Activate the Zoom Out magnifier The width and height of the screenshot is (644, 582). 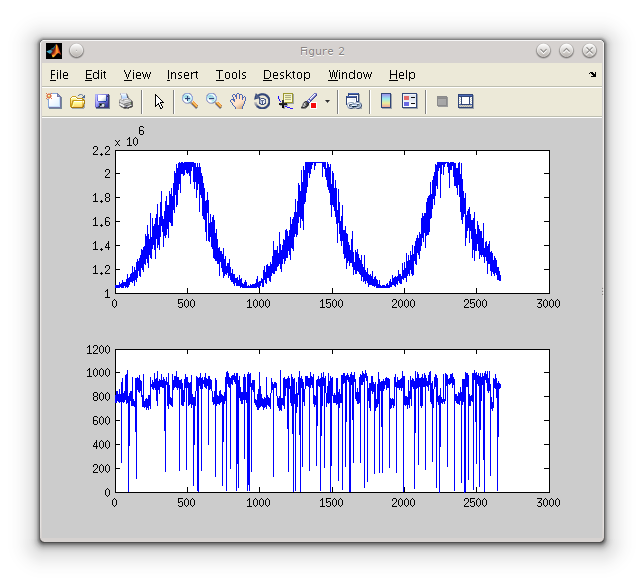click(x=213, y=101)
